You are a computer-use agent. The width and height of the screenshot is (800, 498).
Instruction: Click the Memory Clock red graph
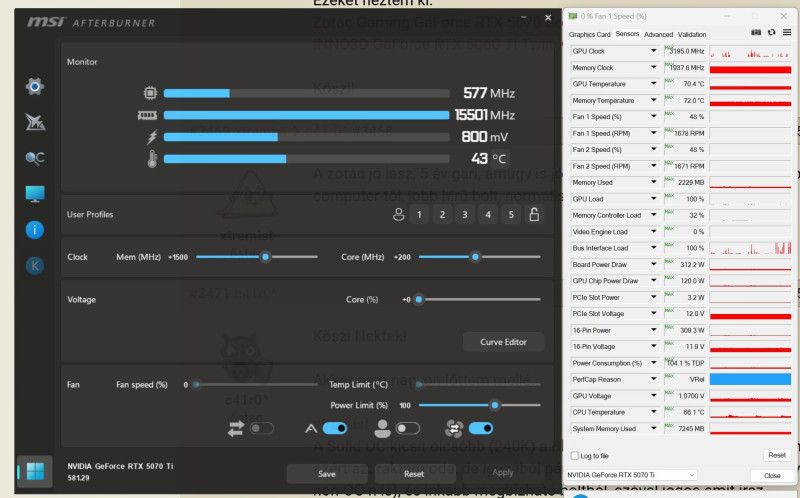750,67
